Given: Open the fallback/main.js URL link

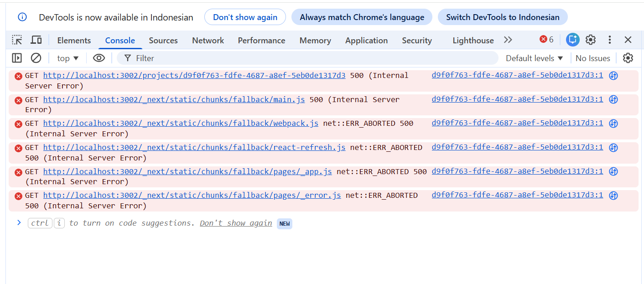Looking at the screenshot, I should point(174,99).
